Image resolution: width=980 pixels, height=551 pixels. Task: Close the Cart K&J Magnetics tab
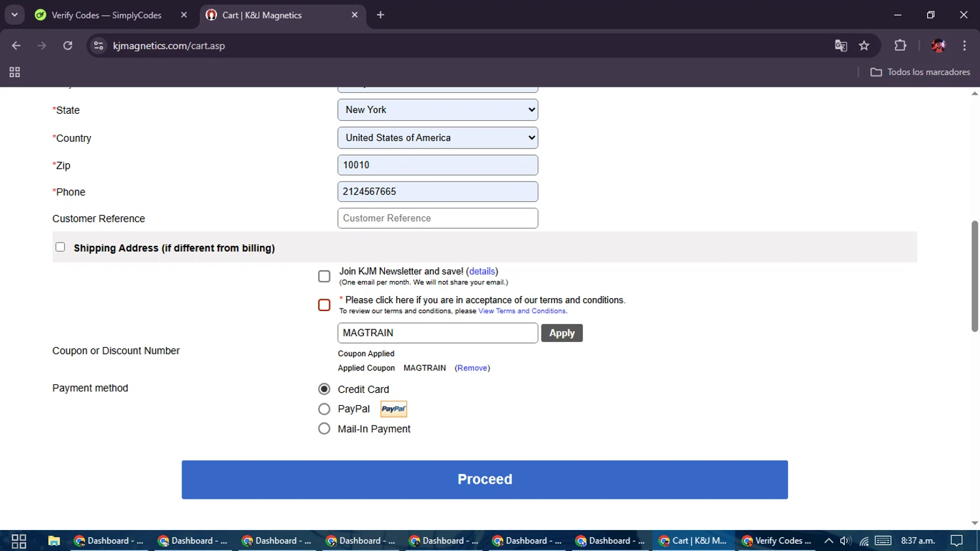pos(355,14)
